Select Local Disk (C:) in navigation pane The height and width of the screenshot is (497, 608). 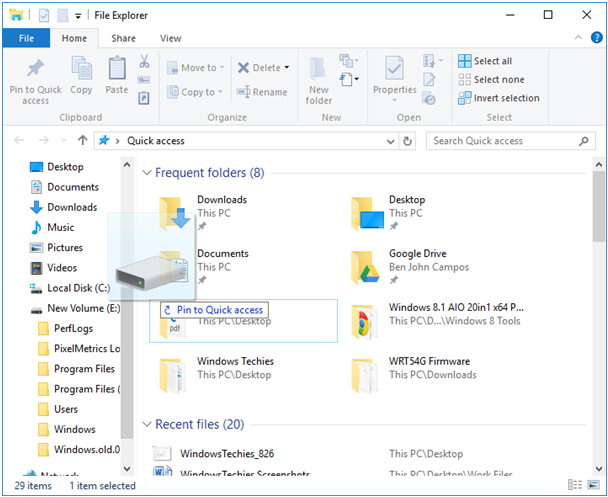(70, 288)
